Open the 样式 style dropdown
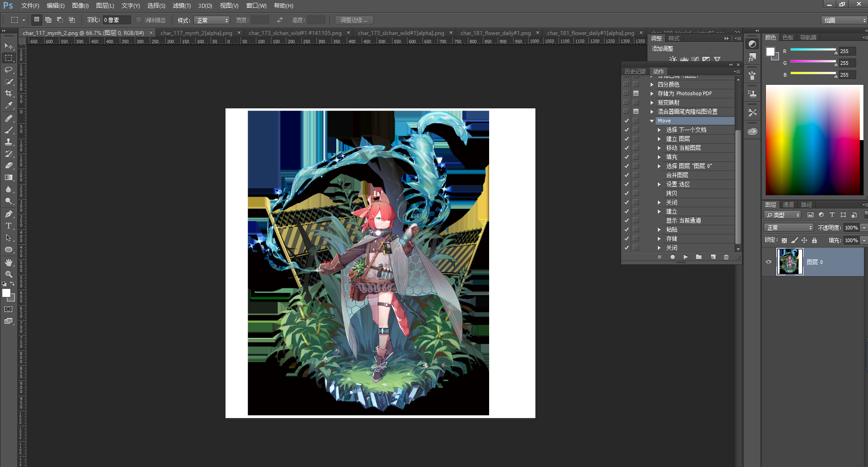The height and width of the screenshot is (467, 868). (212, 20)
